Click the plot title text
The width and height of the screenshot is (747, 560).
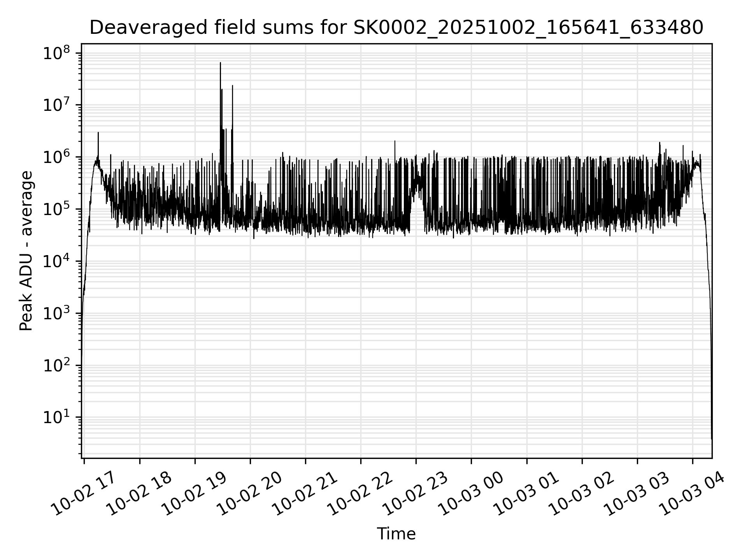[396, 28]
